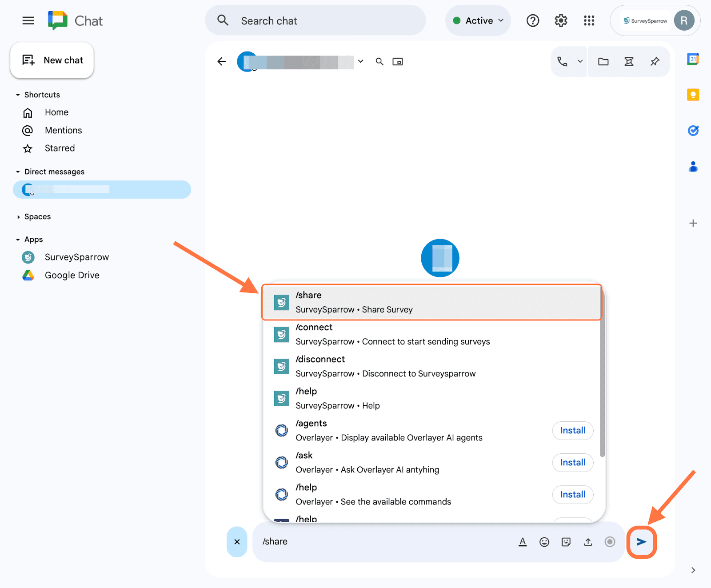The width and height of the screenshot is (711, 588).
Task: Install the Overlayer /agents app
Action: click(x=572, y=431)
